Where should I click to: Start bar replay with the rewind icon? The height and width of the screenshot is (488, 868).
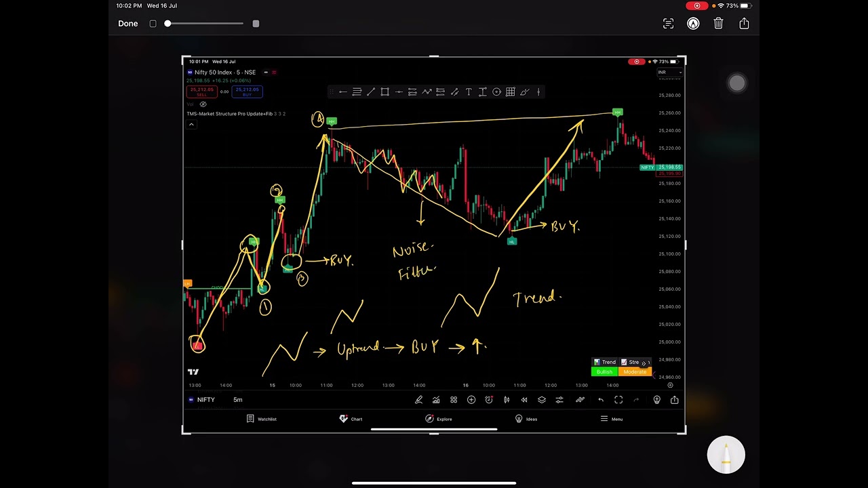(x=524, y=400)
